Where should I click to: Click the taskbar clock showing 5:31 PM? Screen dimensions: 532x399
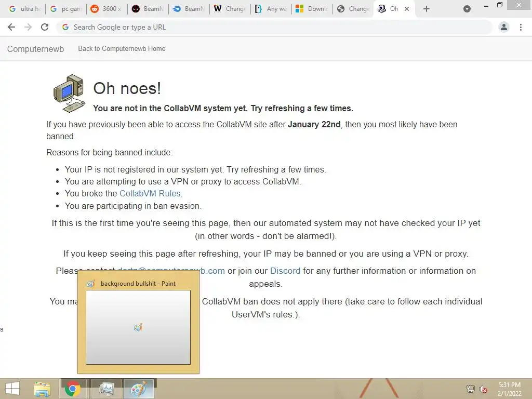pos(509,389)
